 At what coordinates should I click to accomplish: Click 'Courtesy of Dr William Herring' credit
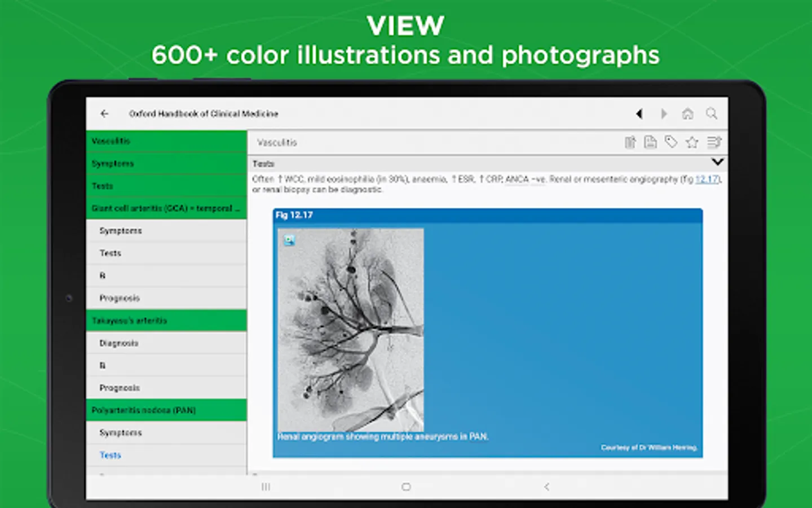(649, 448)
